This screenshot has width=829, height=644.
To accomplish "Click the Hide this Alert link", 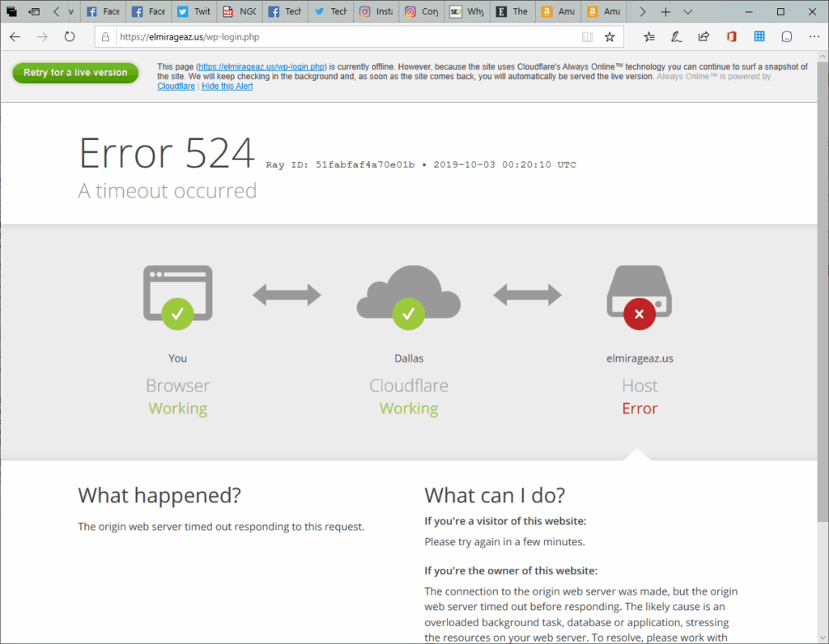I will pyautogui.click(x=227, y=86).
